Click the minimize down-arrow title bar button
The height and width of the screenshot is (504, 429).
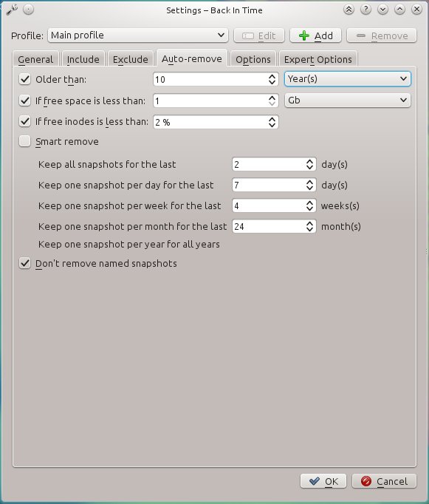pos(382,10)
